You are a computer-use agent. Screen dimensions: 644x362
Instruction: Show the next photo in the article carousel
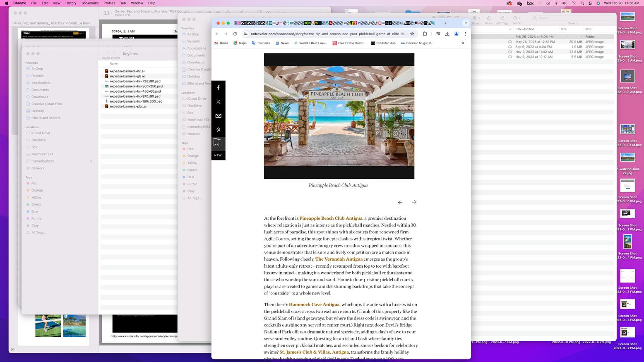tap(414, 202)
